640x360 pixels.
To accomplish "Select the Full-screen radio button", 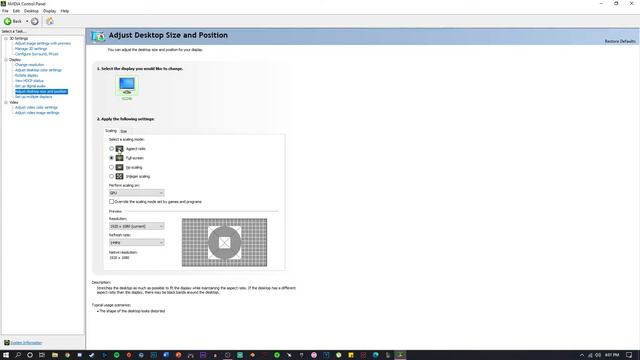I will point(111,158).
